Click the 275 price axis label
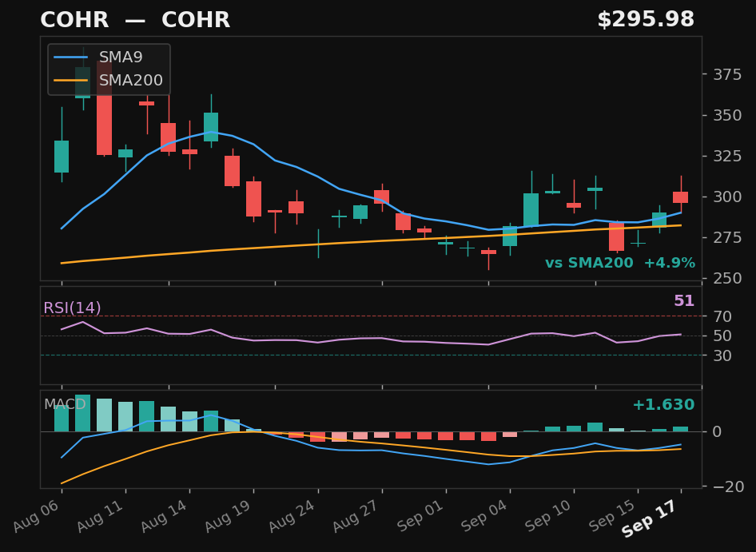This screenshot has height=552, width=756. (727, 237)
